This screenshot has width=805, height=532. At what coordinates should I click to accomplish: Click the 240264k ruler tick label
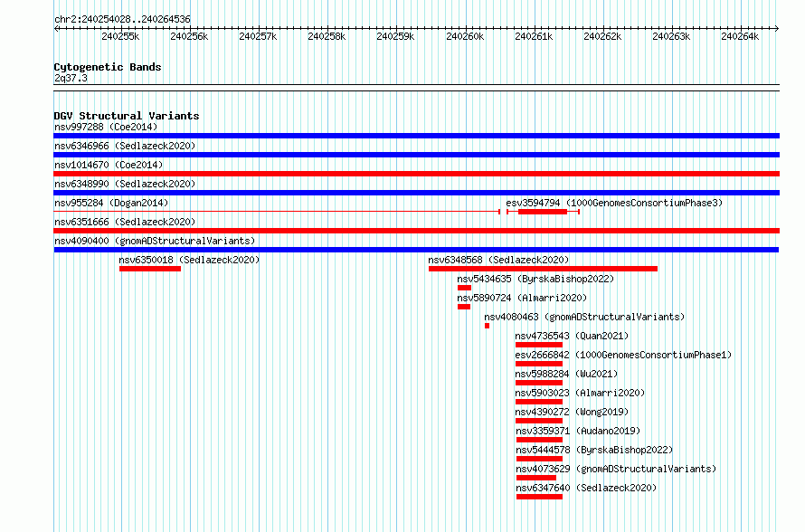740,36
